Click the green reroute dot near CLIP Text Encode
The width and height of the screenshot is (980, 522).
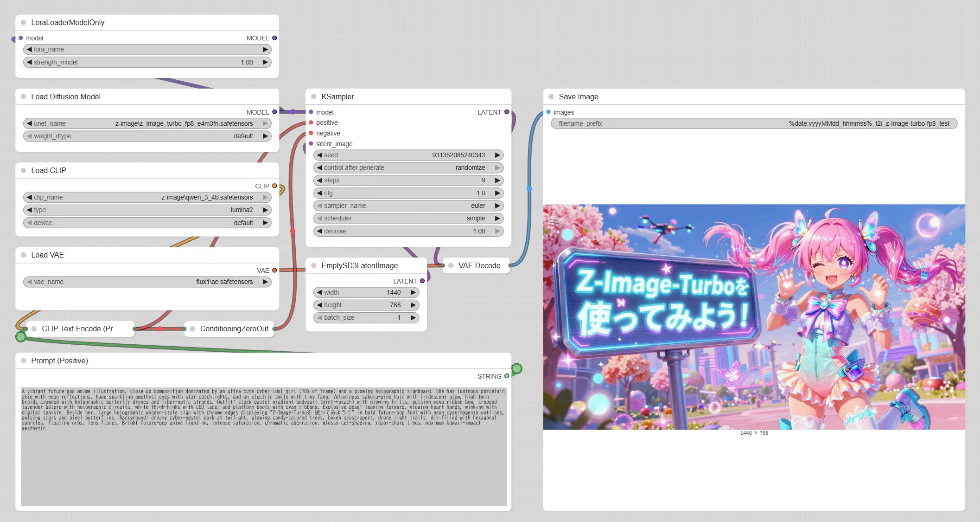pos(21,336)
